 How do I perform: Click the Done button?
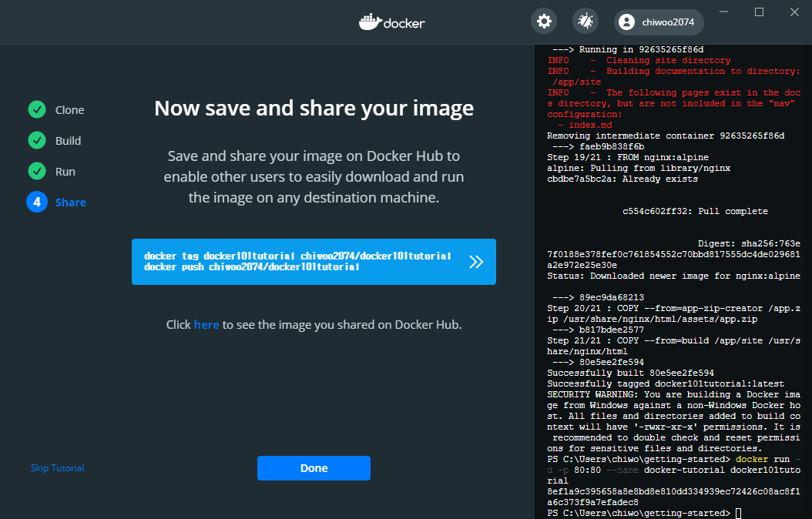tap(314, 468)
